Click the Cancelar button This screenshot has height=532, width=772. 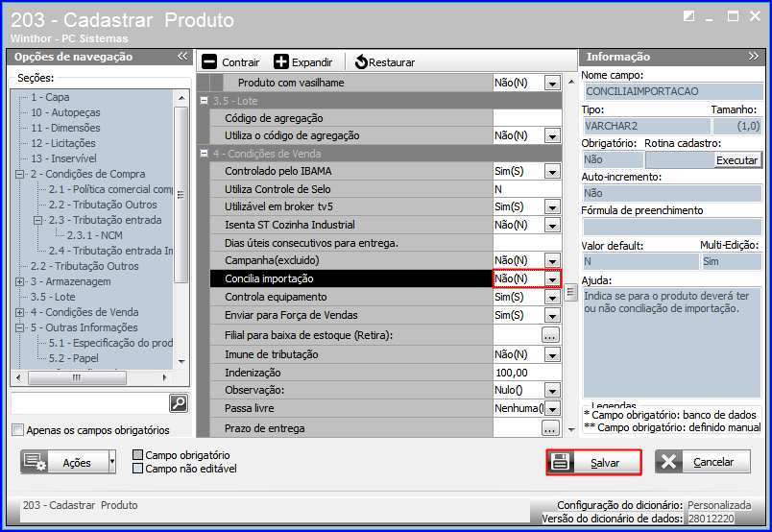[703, 462]
